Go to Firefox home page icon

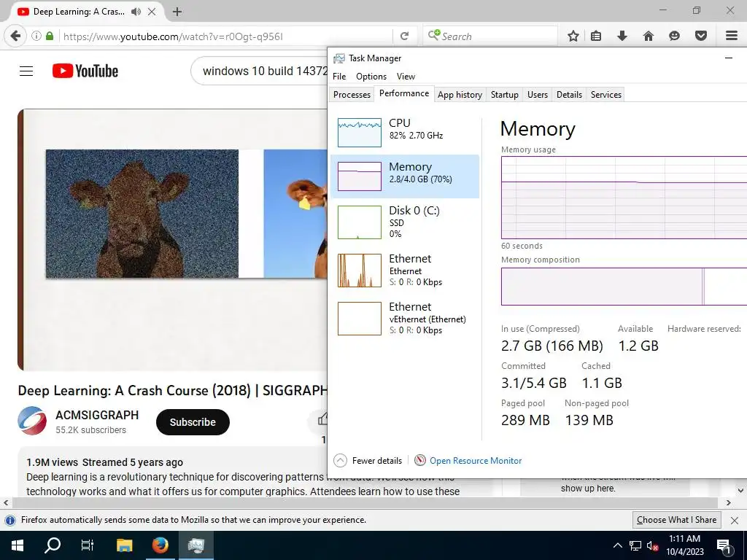(x=649, y=36)
